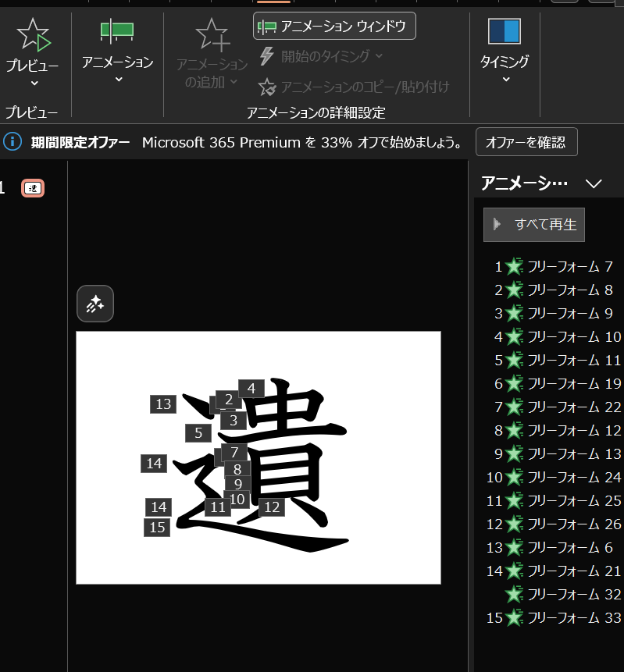Viewport: 624px width, 672px height.
Task: Click the star icon beside フリーフォーム 24
Action: pos(514,478)
